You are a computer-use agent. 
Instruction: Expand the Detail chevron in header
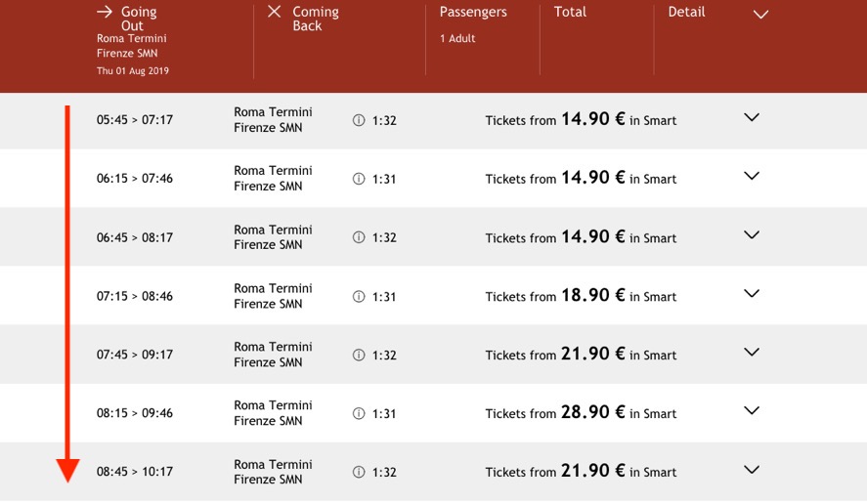coord(760,15)
